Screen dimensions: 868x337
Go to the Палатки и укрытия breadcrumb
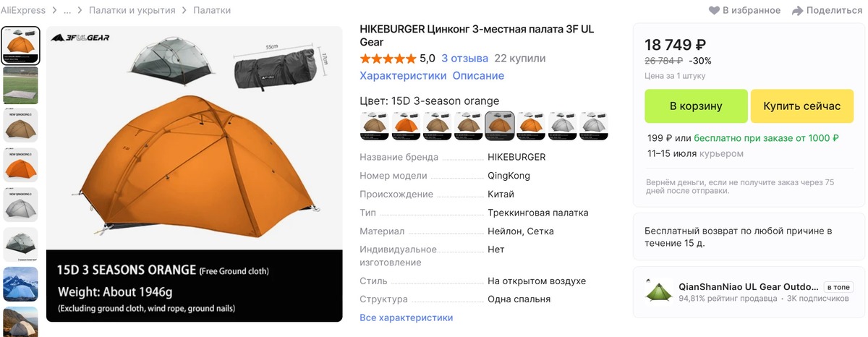click(x=131, y=10)
